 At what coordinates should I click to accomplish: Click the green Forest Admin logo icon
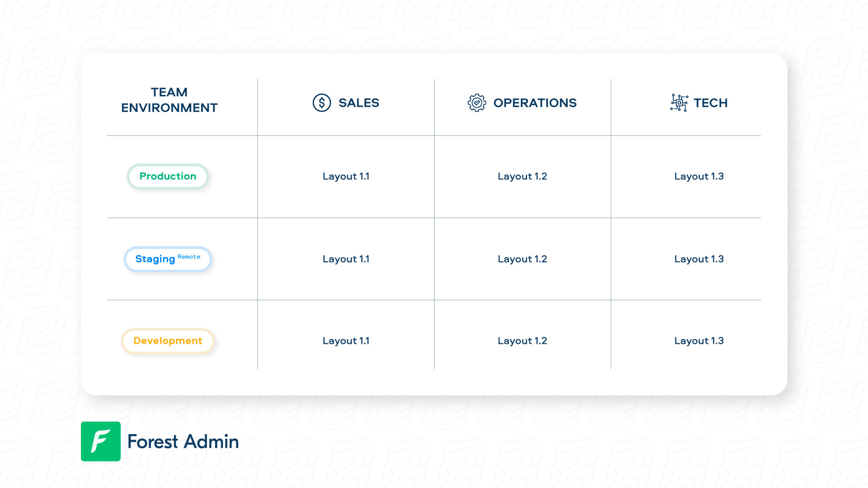click(100, 441)
